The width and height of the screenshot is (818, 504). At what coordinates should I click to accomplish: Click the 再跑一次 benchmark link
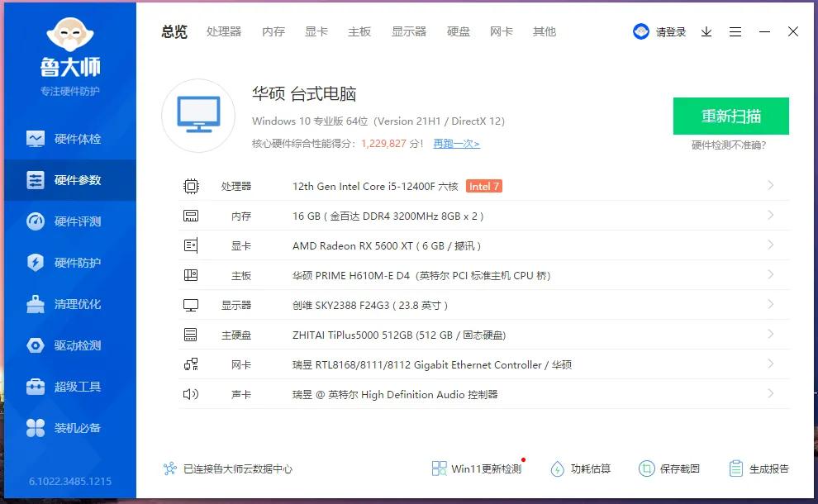(x=456, y=144)
